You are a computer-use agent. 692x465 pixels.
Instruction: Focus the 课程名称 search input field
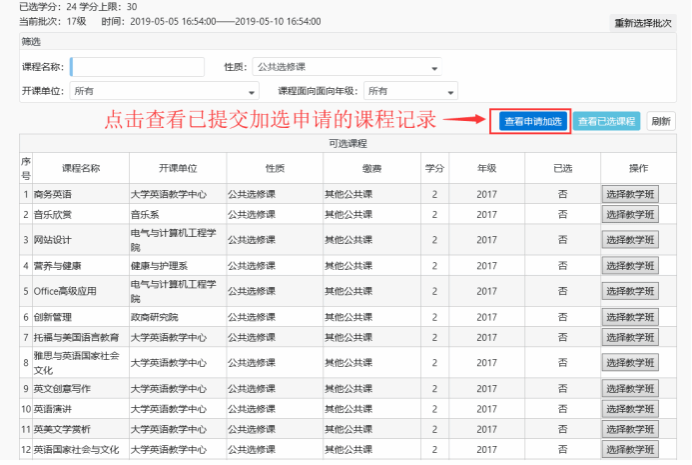coord(142,67)
